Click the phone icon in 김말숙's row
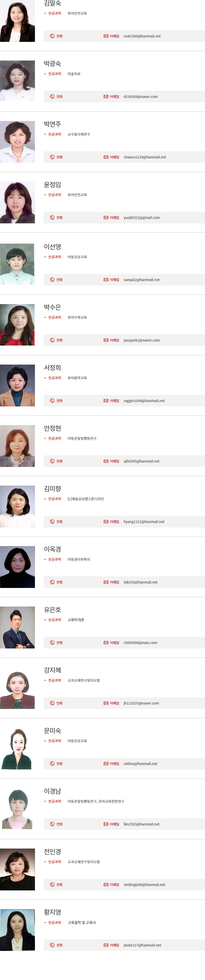The width and height of the screenshot is (205, 980). (52, 36)
